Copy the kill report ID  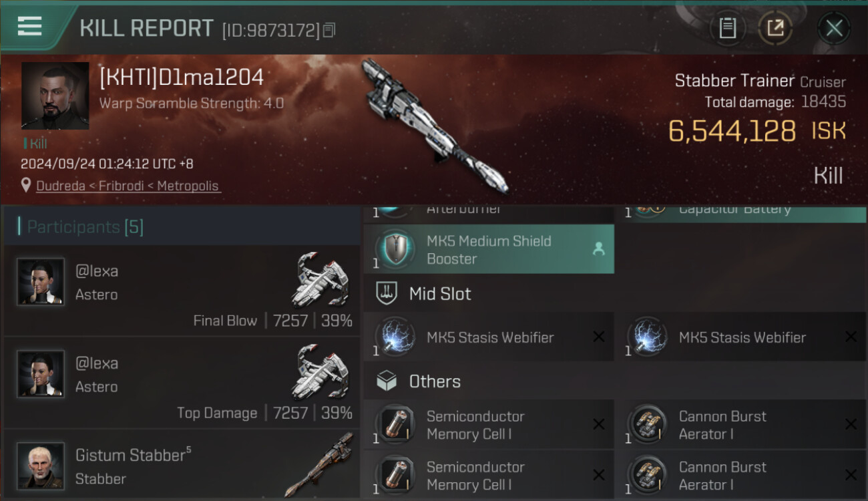[329, 30]
